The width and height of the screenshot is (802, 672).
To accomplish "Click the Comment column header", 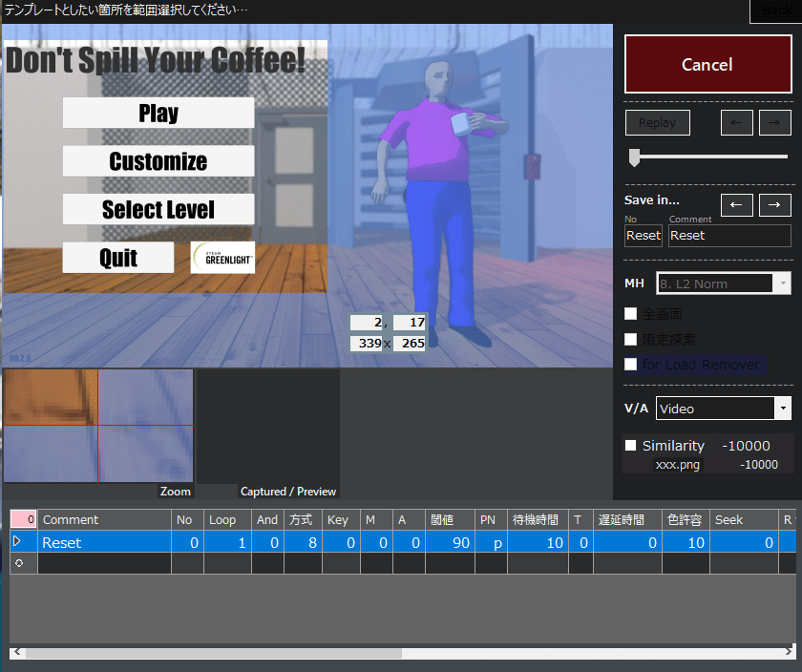I will point(104,519).
